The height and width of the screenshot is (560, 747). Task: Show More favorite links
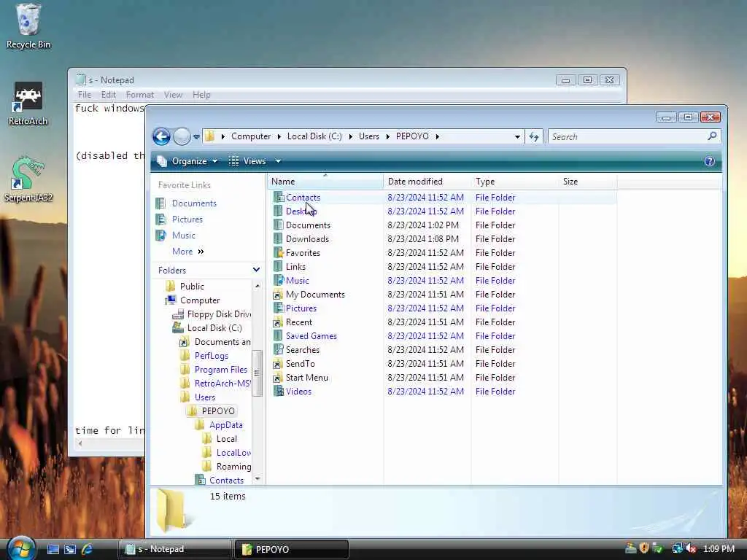(187, 252)
